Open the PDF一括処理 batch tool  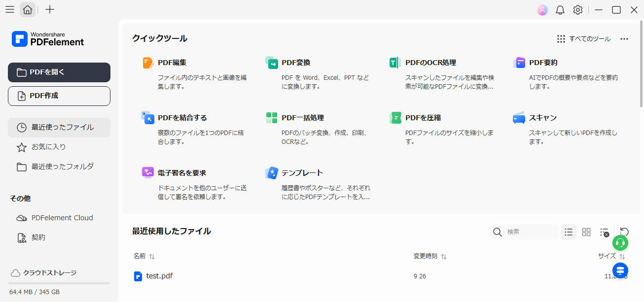tap(302, 118)
